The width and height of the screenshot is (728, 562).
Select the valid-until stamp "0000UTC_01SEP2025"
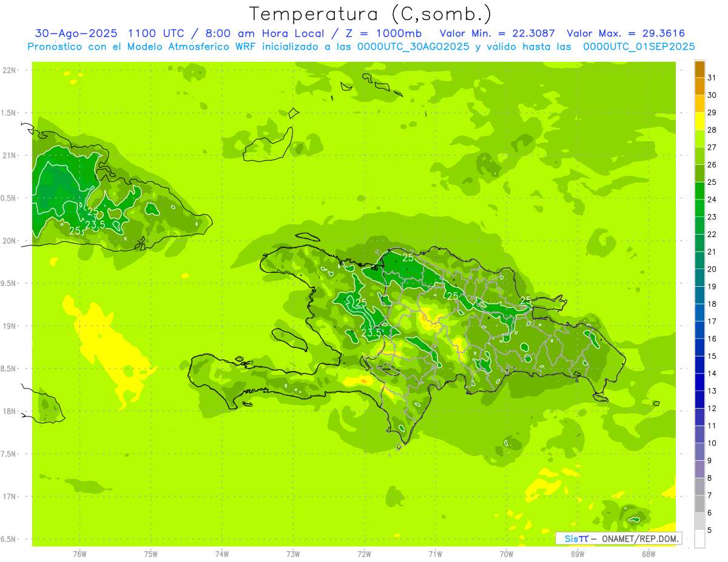pos(639,47)
